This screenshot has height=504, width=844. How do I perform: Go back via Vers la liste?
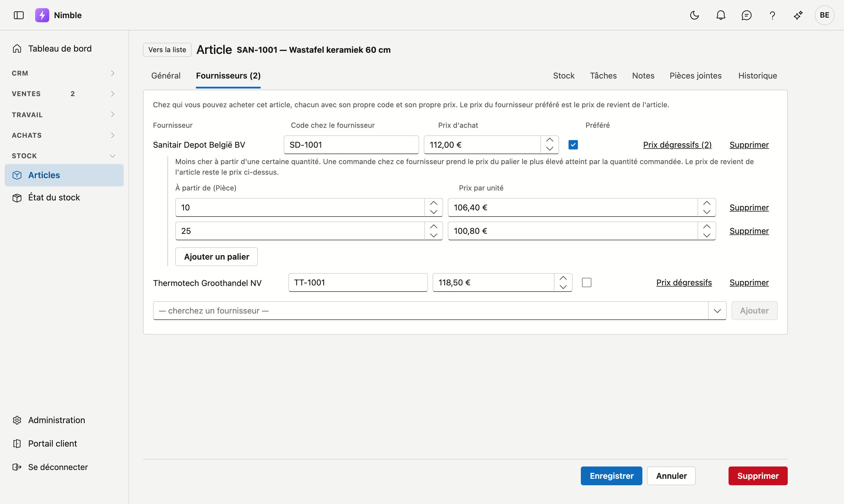(x=167, y=50)
